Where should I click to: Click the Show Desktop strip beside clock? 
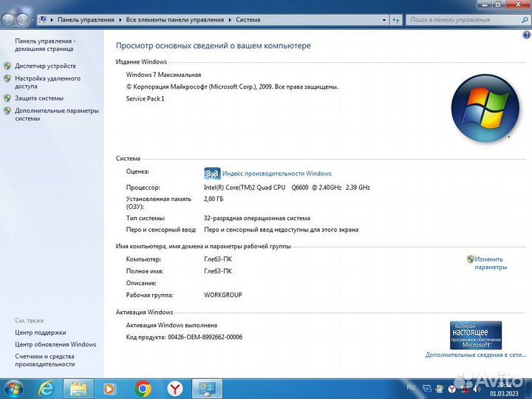[x=528, y=389]
